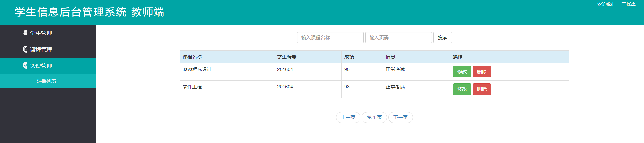
Task: Open 学生管理 menu in sidebar
Action: pos(48,33)
